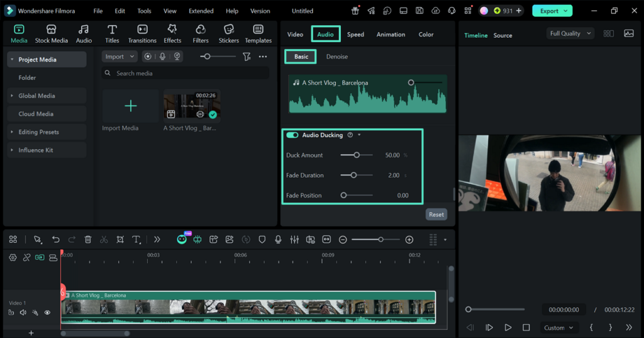
Task: Turn off the Audio Ducking switch
Action: point(292,135)
